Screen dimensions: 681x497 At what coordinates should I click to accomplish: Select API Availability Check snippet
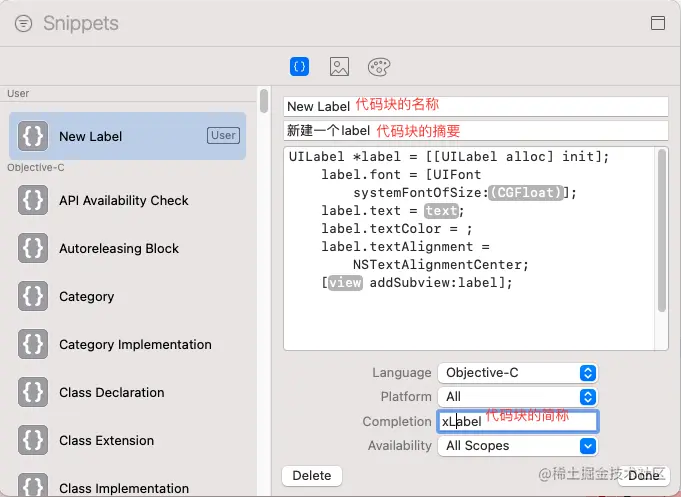click(x=124, y=200)
